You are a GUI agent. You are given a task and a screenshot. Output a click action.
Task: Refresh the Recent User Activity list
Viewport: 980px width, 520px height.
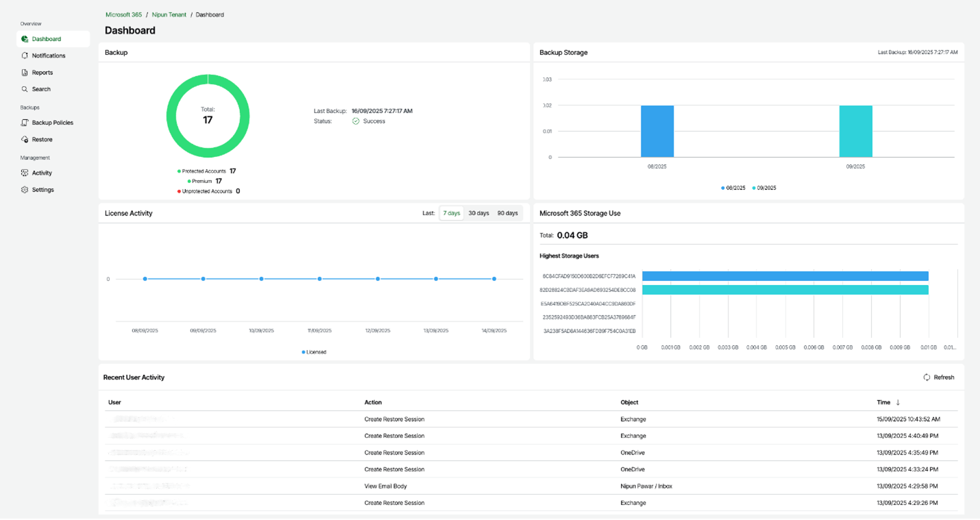pos(939,377)
